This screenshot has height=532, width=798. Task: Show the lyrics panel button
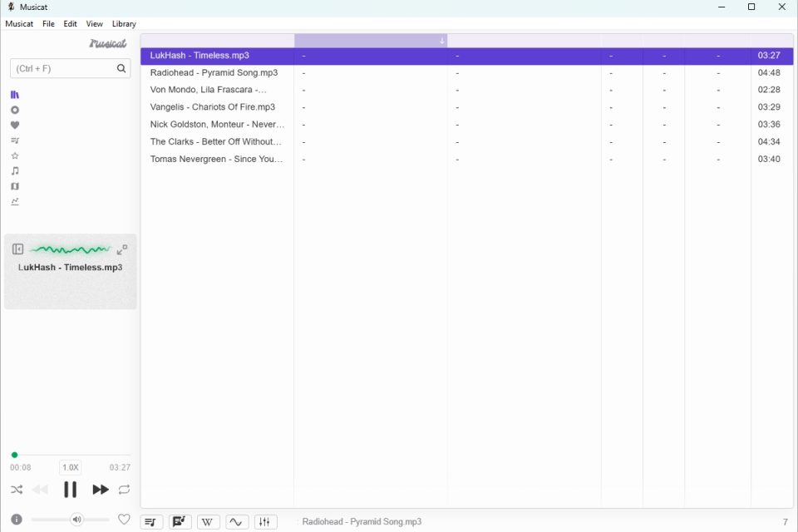coord(180,522)
